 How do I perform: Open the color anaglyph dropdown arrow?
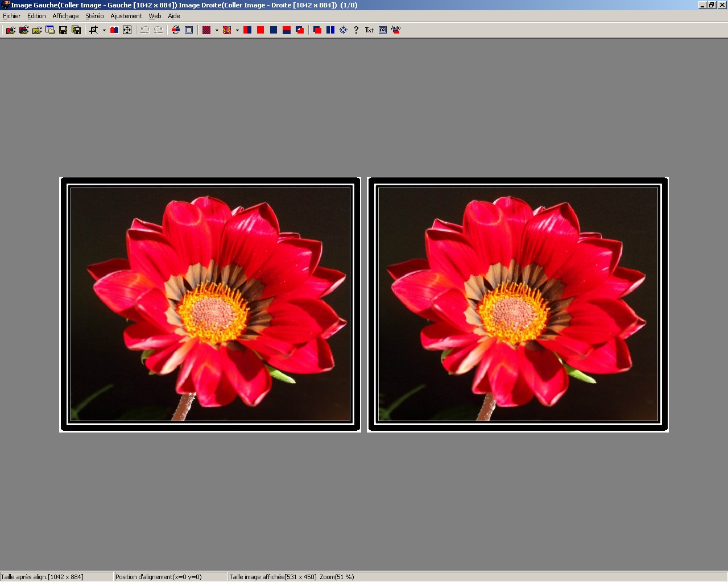pyautogui.click(x=237, y=30)
